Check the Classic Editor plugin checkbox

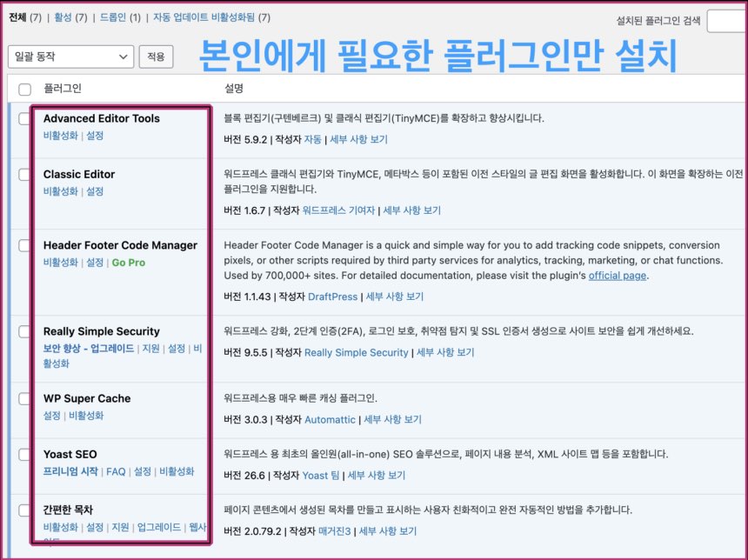tap(24, 176)
